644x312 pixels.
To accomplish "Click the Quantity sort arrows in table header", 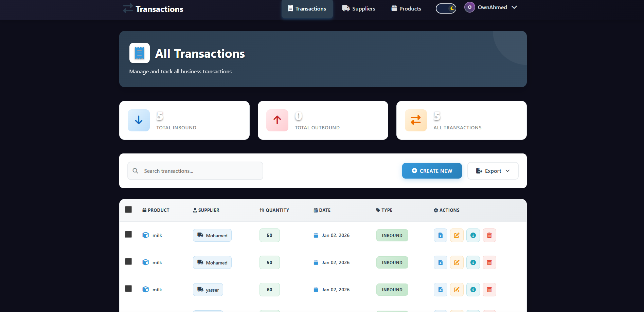I will [x=262, y=210].
